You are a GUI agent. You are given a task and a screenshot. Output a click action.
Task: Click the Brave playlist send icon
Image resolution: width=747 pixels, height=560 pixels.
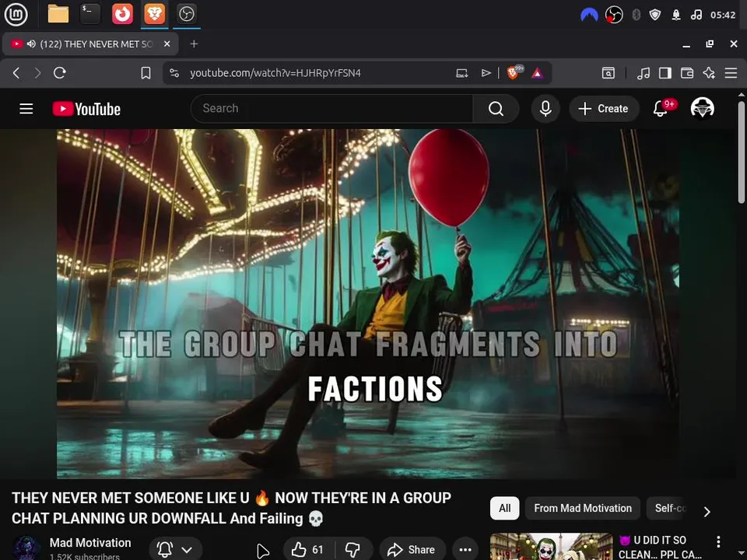pyautogui.click(x=486, y=73)
